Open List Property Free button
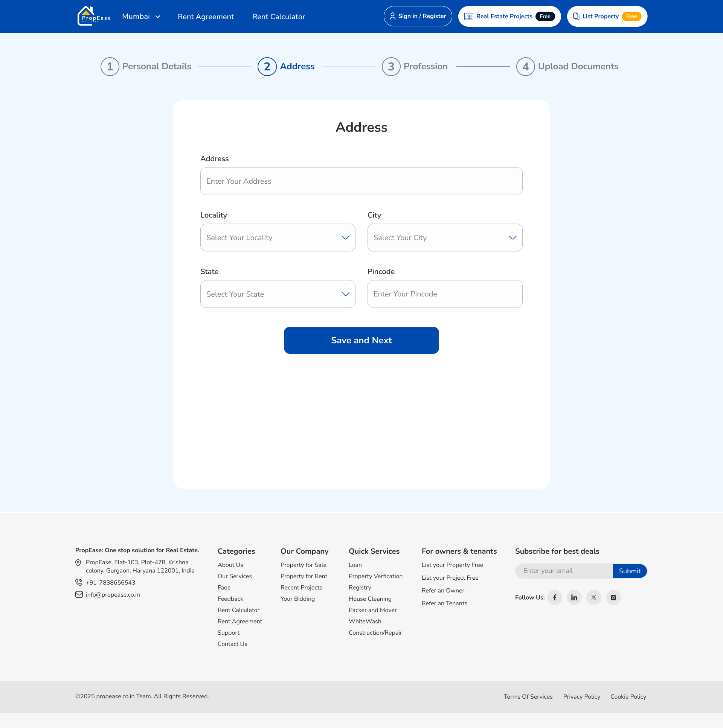This screenshot has height=728, width=723. 607,16
